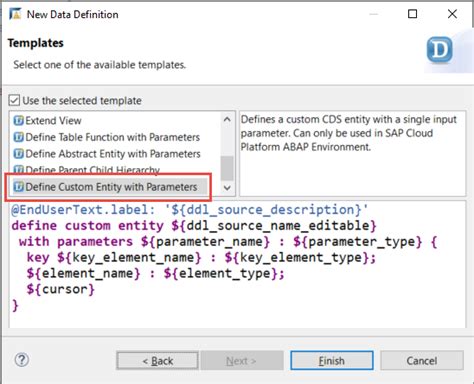Select Define Table Function with Parameters
Image resolution: width=474 pixels, height=384 pixels.
click(107, 137)
